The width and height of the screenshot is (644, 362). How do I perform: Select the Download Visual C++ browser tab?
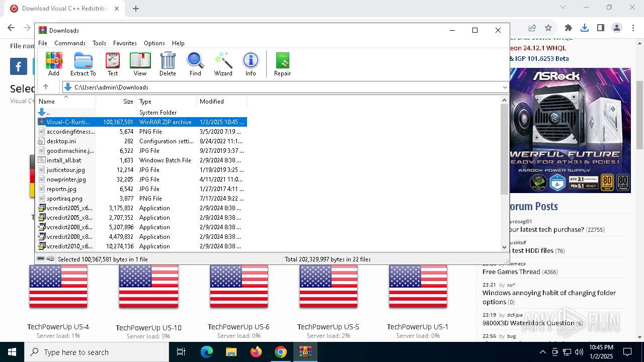64,9
